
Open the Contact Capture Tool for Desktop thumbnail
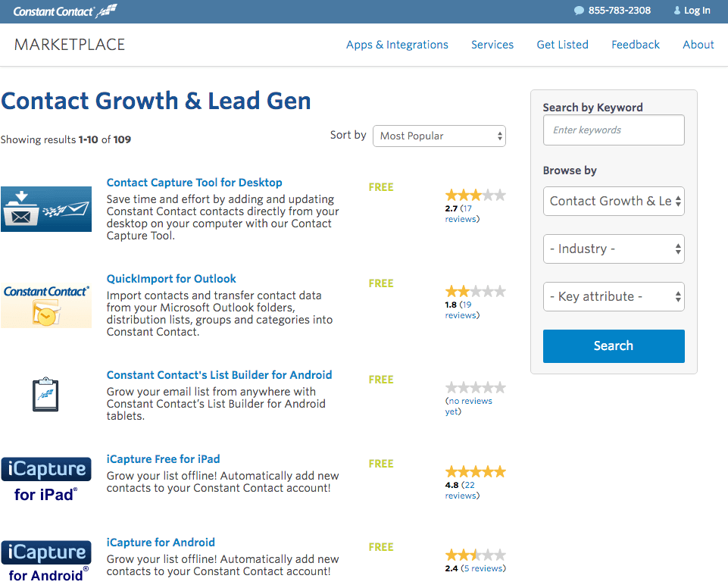pyautogui.click(x=46, y=209)
